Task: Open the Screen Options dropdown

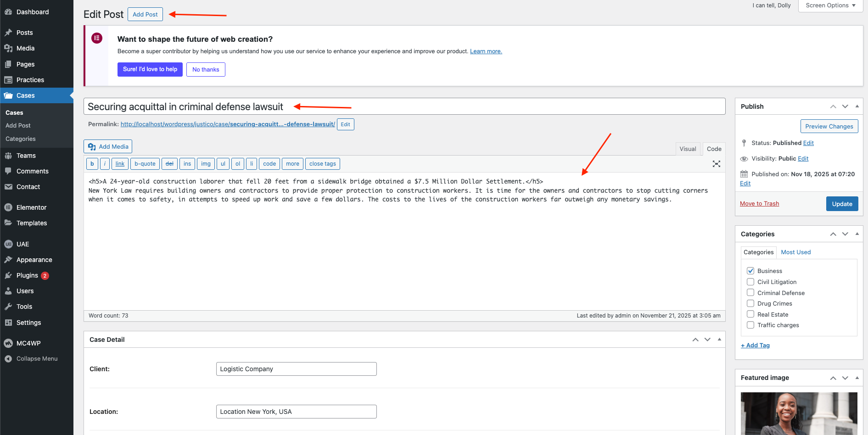Action: (x=830, y=6)
